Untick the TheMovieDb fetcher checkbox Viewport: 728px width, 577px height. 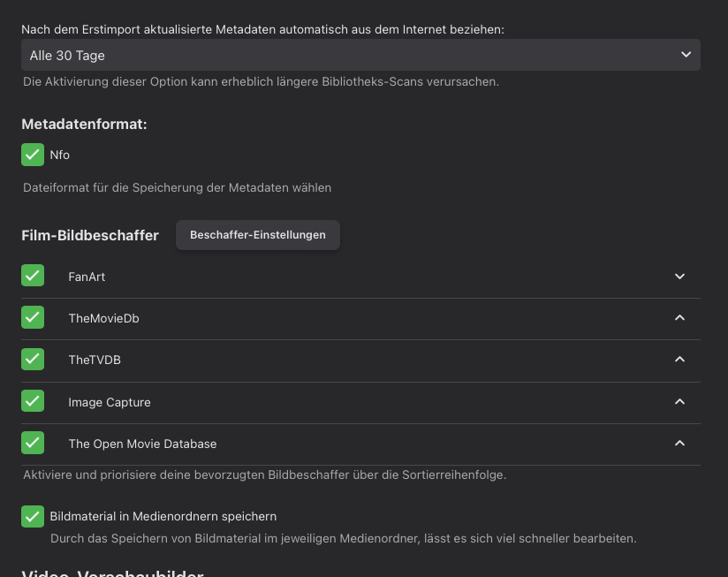pyautogui.click(x=33, y=317)
